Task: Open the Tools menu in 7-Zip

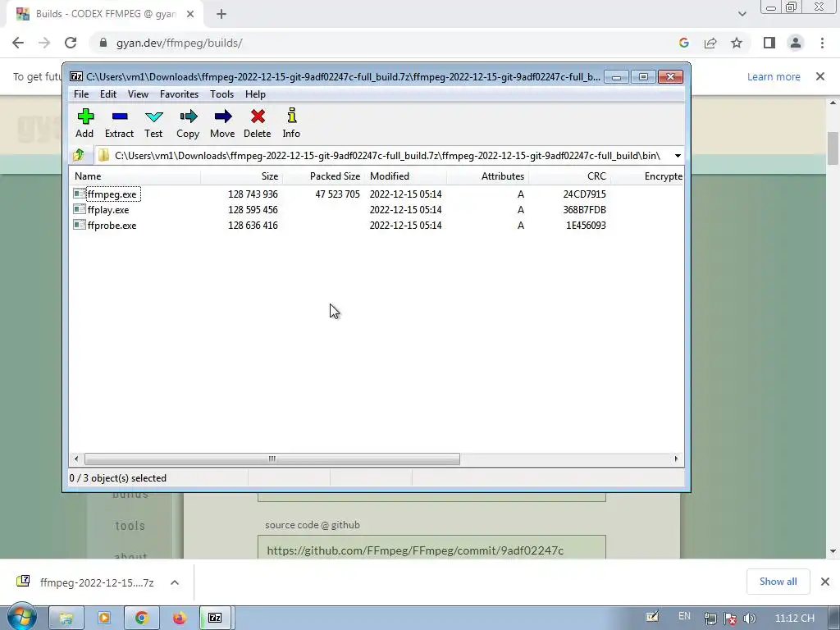Action: point(221,94)
